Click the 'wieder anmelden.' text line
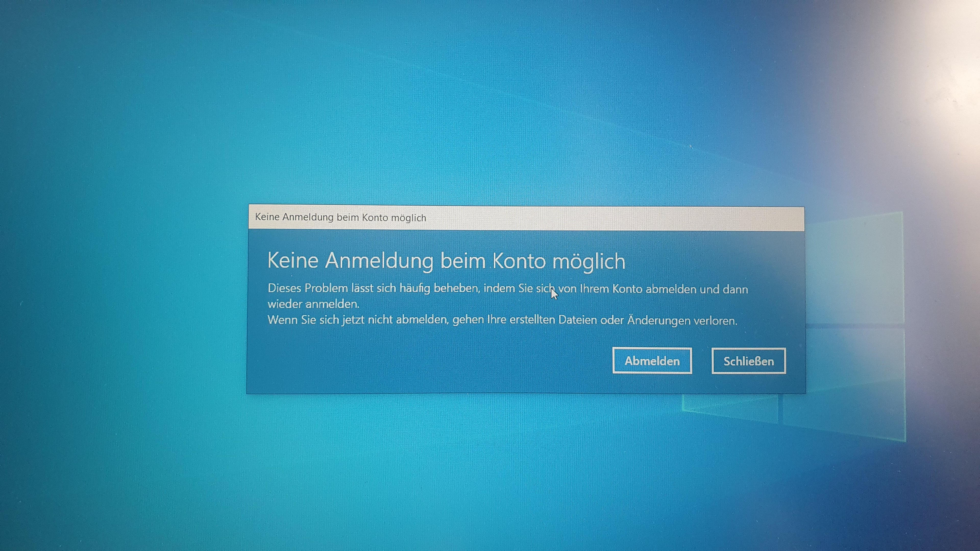Viewport: 980px width, 551px height. pyautogui.click(x=313, y=304)
